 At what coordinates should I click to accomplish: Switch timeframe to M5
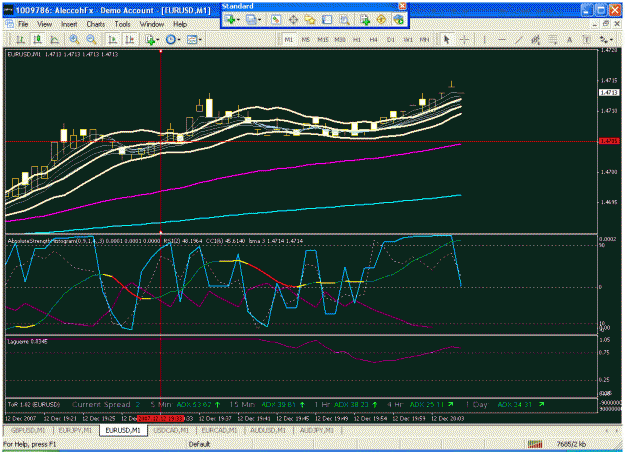[306, 39]
